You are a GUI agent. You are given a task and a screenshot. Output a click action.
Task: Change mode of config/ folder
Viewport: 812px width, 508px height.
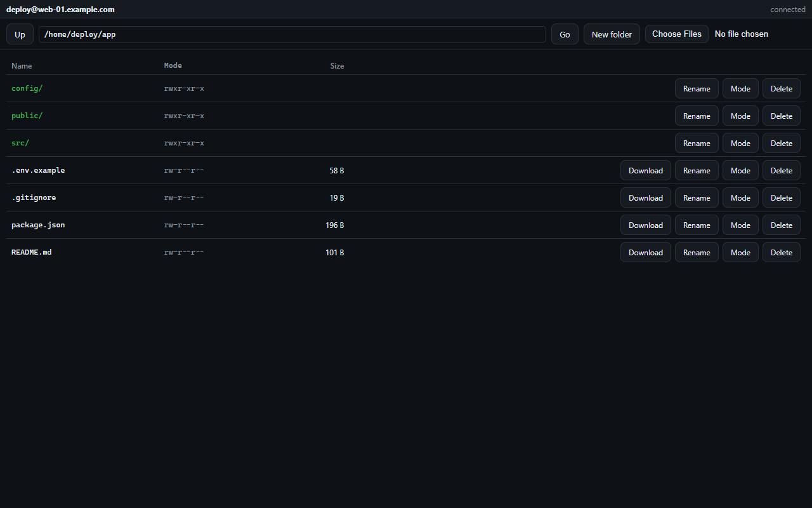point(740,89)
